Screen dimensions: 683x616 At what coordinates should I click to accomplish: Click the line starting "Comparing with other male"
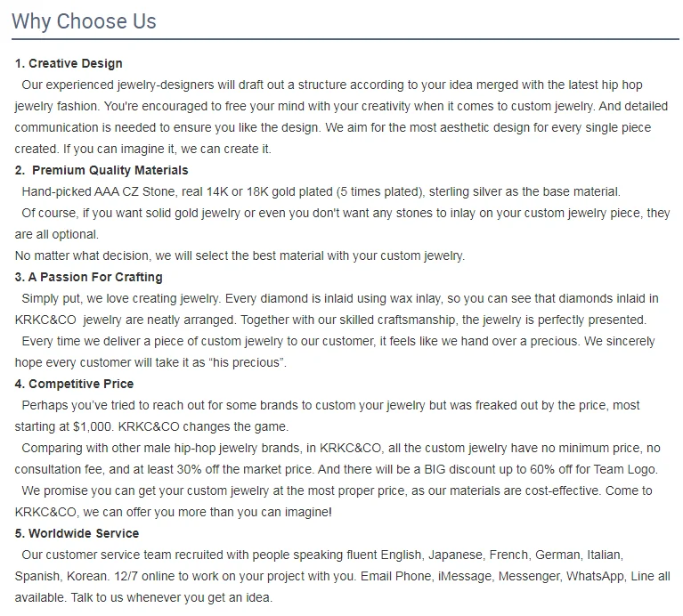[x=341, y=448]
